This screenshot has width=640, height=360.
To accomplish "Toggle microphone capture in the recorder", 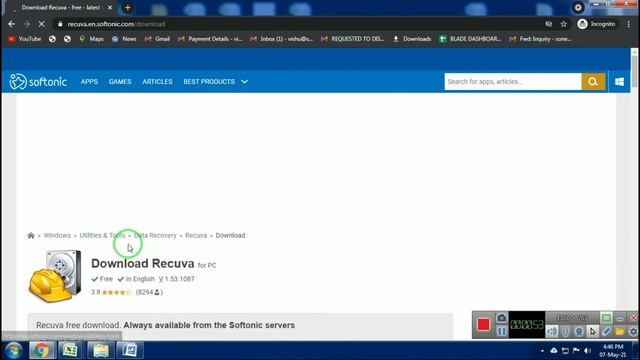I will tap(565, 331).
